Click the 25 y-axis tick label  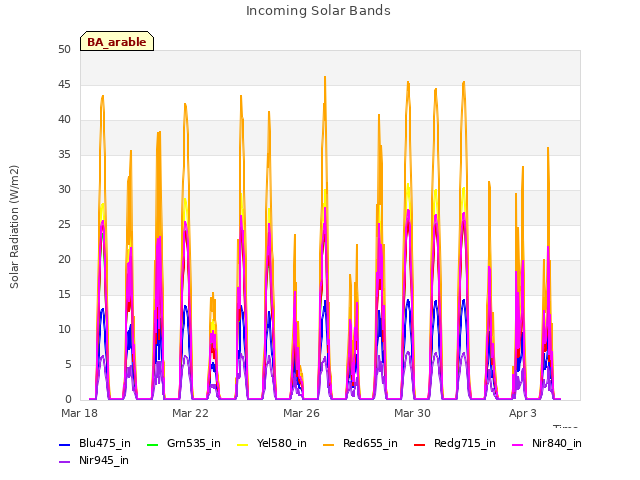point(64,225)
